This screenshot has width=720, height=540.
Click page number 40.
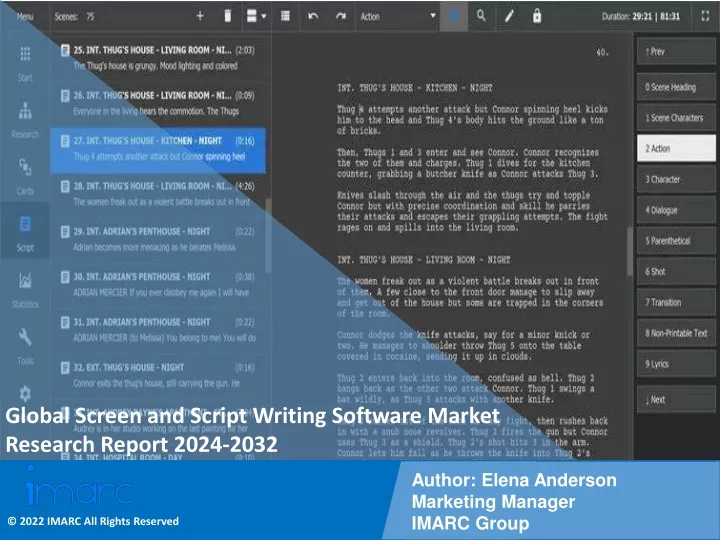tap(602, 52)
